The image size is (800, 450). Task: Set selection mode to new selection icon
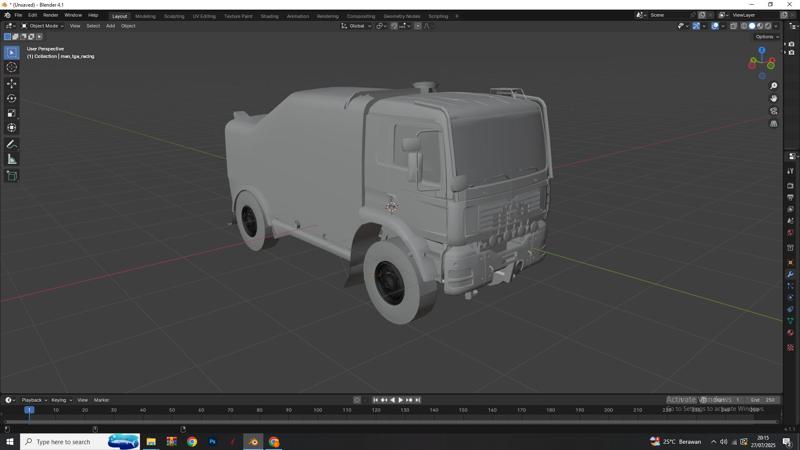point(7,37)
